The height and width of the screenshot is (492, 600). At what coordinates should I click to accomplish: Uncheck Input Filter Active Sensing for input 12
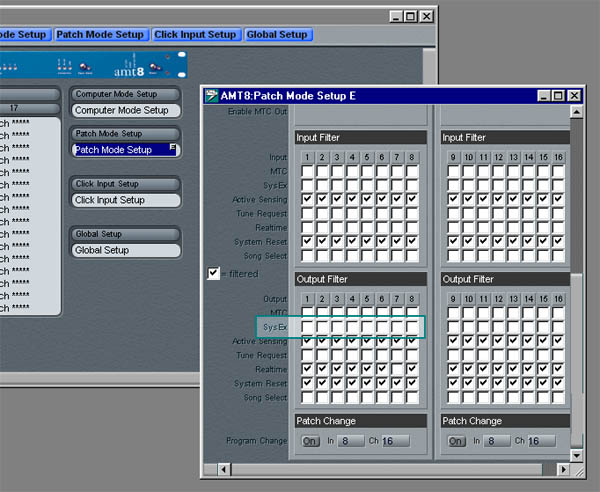(498, 199)
